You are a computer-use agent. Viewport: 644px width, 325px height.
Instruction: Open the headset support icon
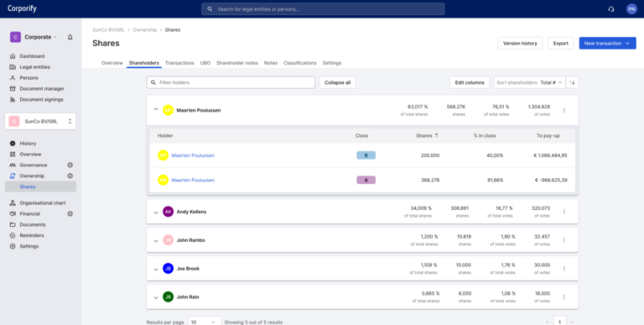click(x=610, y=9)
